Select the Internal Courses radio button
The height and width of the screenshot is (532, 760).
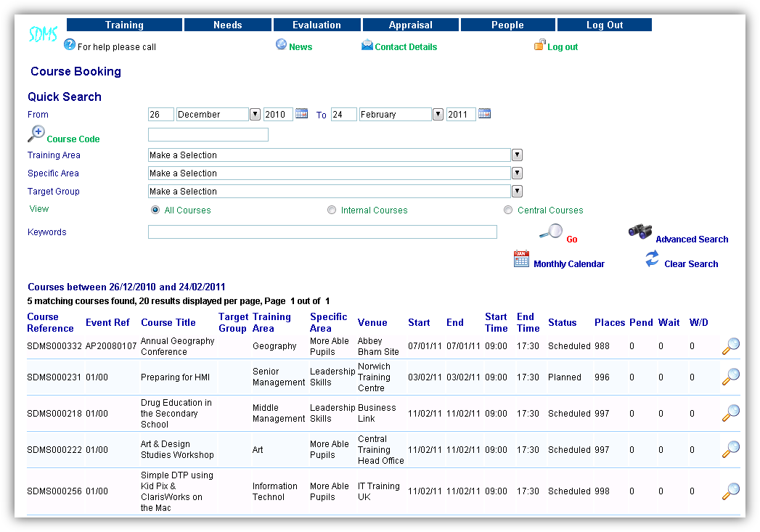[332, 210]
